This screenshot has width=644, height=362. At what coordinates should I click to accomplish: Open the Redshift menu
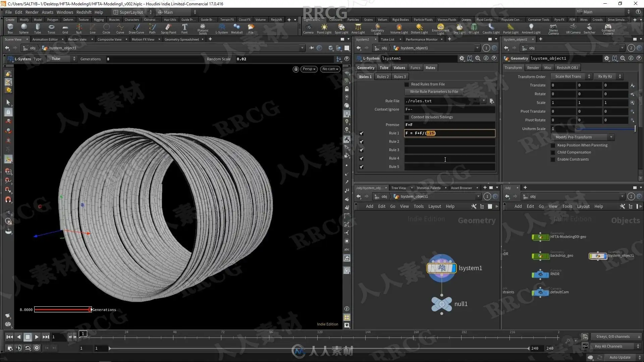click(84, 12)
